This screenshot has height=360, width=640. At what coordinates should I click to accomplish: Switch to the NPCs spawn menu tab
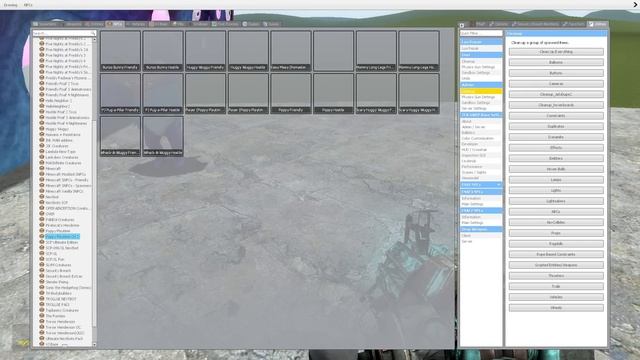coord(115,24)
